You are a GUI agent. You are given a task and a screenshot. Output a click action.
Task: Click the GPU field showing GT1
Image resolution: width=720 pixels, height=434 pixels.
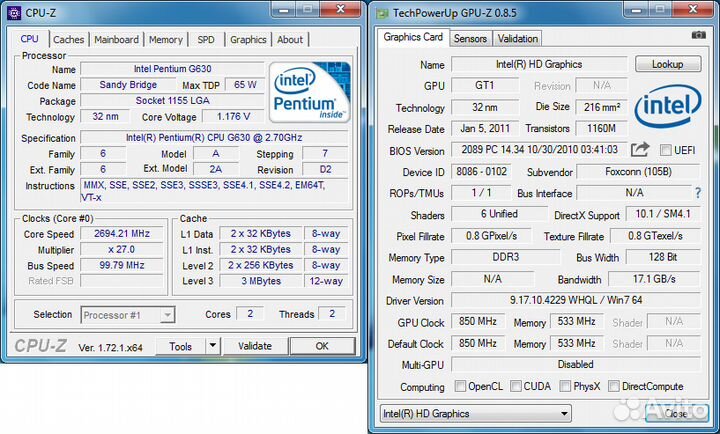tap(485, 85)
